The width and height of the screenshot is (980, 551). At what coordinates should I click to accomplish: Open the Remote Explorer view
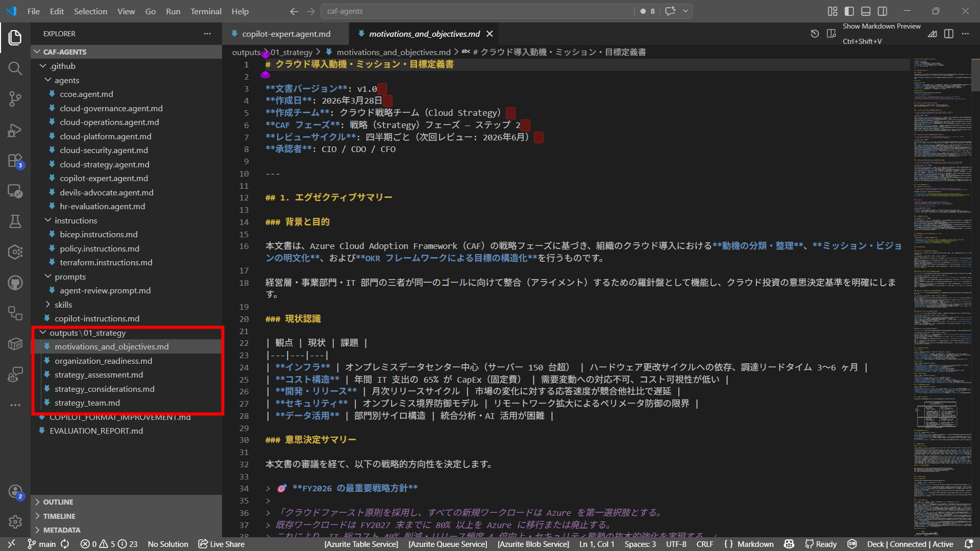[x=15, y=191]
